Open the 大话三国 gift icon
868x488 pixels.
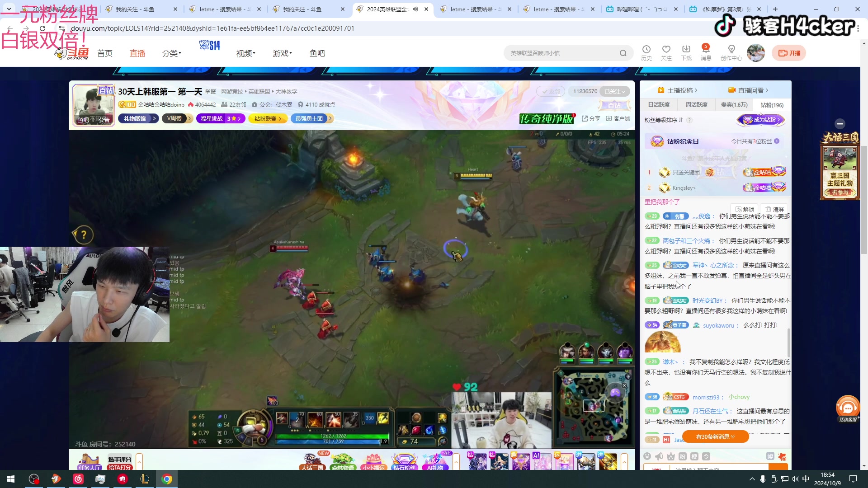coord(313,462)
